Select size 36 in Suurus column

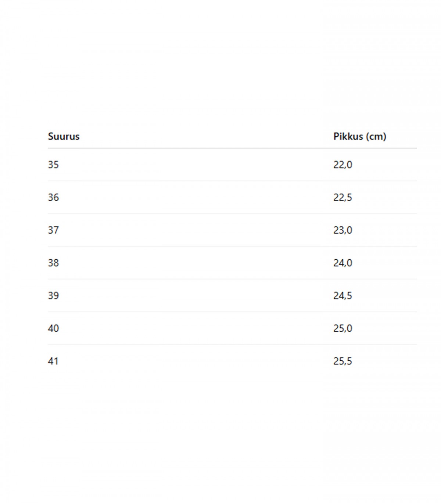[53, 197]
